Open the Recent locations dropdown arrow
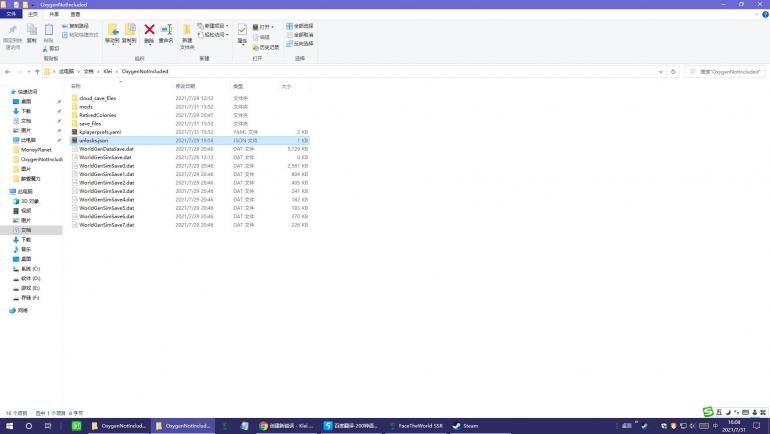The height and width of the screenshot is (434, 770). 29,72
